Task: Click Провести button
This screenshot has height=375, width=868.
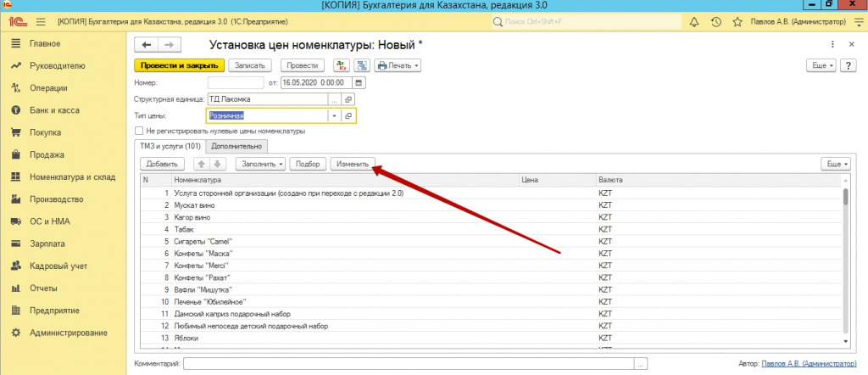Action: (x=303, y=65)
